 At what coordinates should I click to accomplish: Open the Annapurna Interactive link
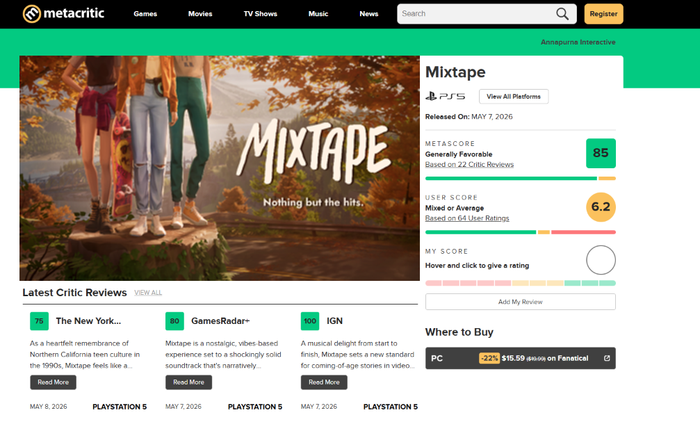(578, 42)
